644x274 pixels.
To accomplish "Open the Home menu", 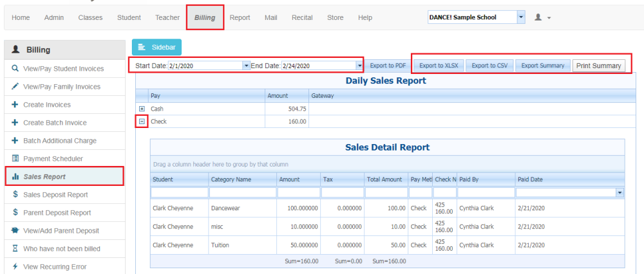I will (21, 17).
